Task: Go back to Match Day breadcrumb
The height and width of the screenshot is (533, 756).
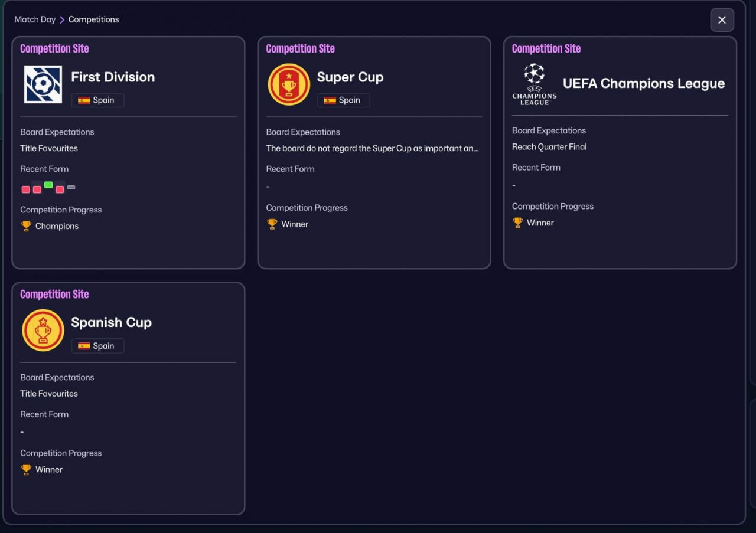Action: tap(35, 19)
